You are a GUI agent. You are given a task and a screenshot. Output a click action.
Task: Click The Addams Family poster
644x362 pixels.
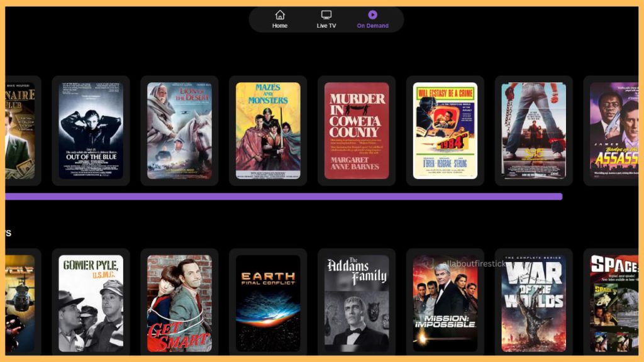(x=356, y=305)
